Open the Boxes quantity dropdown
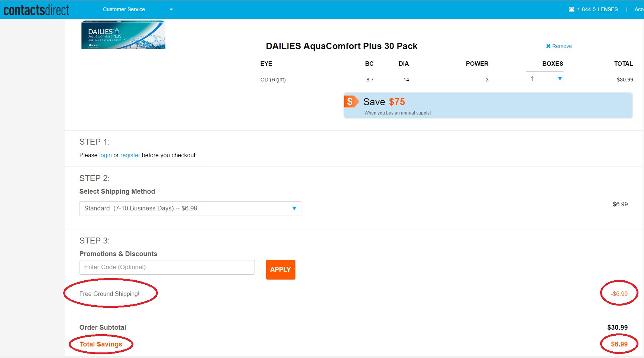This screenshot has height=358, width=644. tap(544, 79)
